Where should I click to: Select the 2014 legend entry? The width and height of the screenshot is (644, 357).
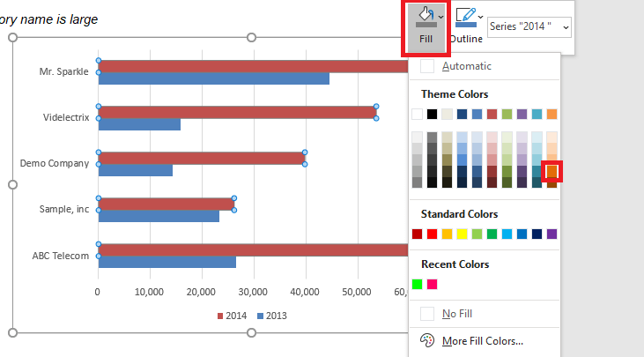tap(232, 316)
